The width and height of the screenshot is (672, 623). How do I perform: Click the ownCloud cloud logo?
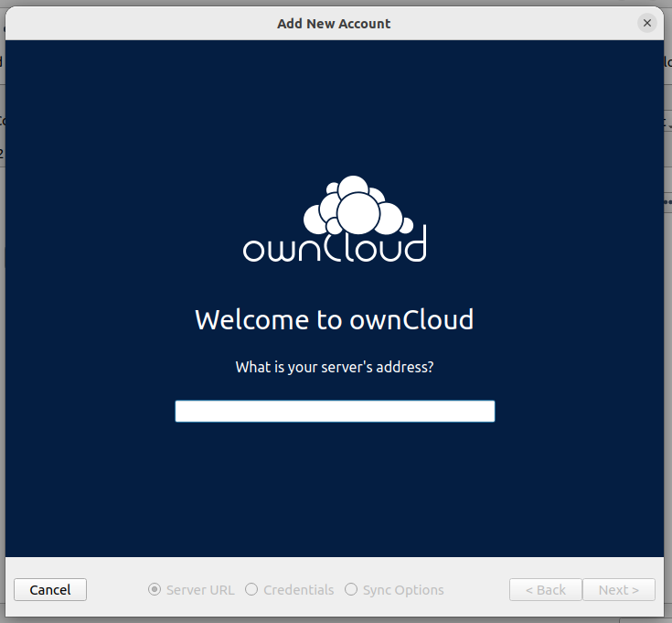coord(335,219)
